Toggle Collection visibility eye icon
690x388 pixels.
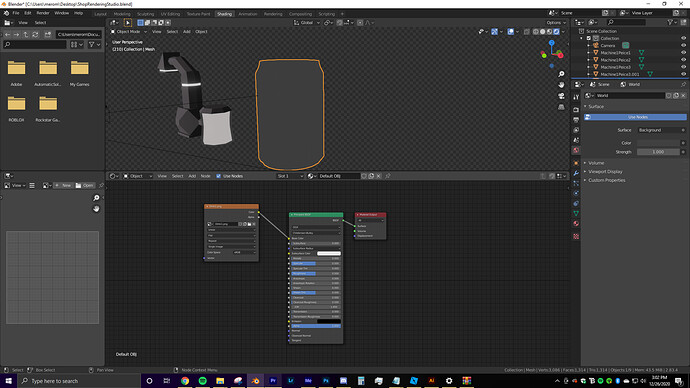click(683, 38)
